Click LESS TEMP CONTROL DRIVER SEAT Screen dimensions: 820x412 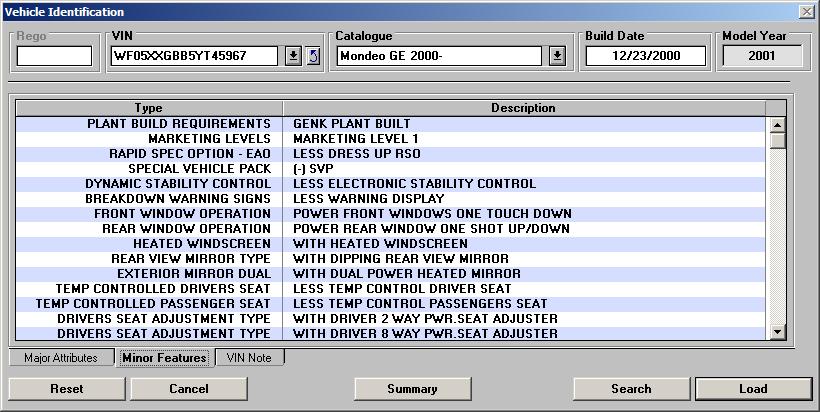(x=402, y=289)
